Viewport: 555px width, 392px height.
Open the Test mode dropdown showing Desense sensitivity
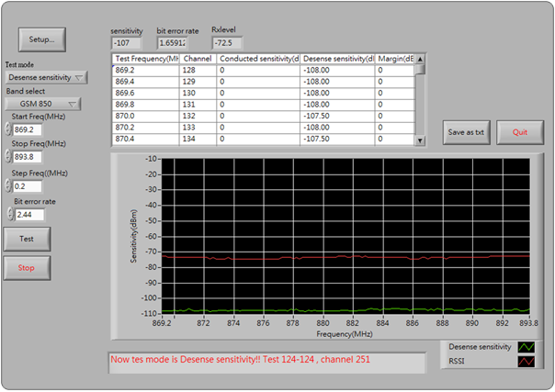[46, 77]
